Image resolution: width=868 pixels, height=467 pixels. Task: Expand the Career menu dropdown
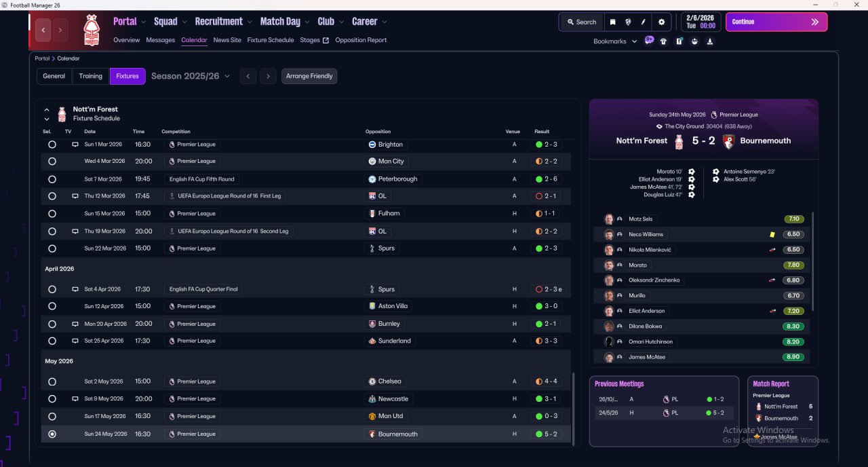coord(384,22)
